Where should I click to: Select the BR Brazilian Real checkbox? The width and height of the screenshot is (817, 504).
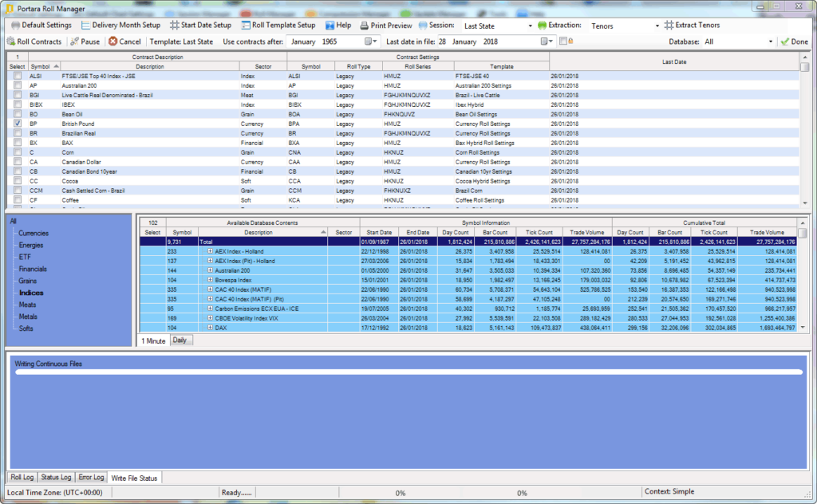coord(18,133)
